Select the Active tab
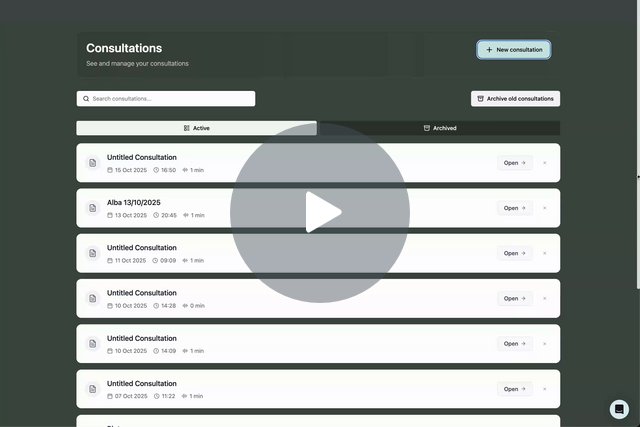Viewport: 640px width, 427px height. pos(196,128)
